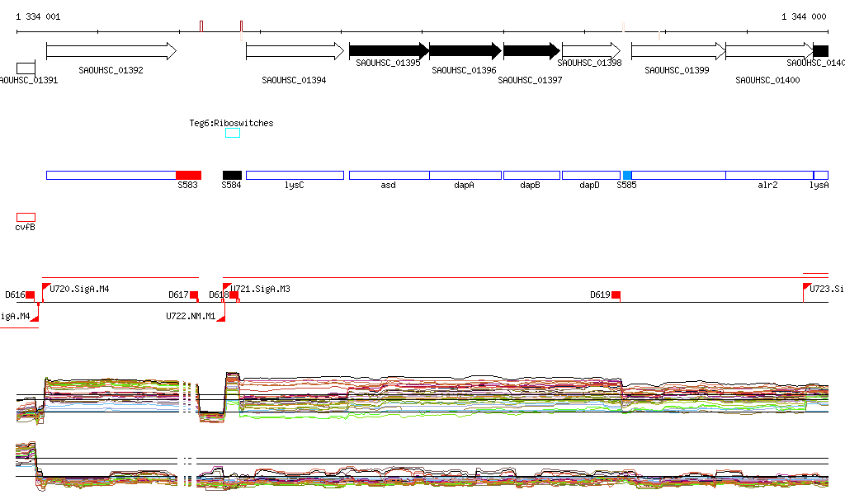
Task: Click the lysA blue gene box
Action: (821, 176)
